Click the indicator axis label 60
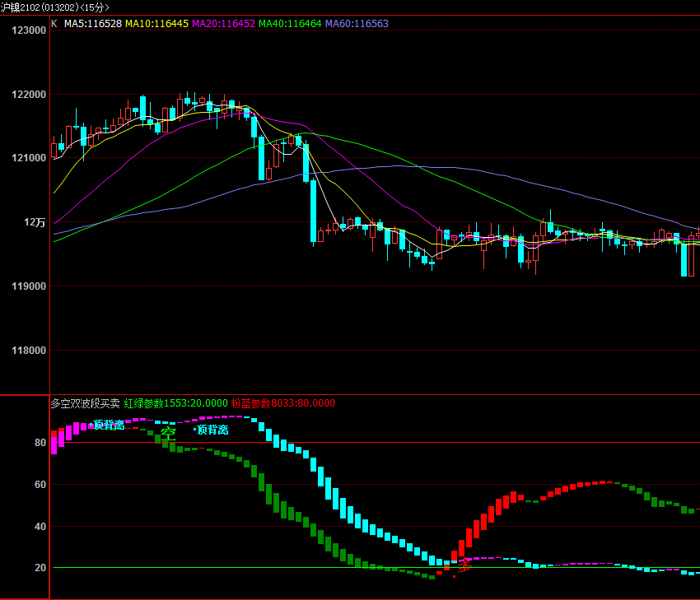 [x=40, y=485]
